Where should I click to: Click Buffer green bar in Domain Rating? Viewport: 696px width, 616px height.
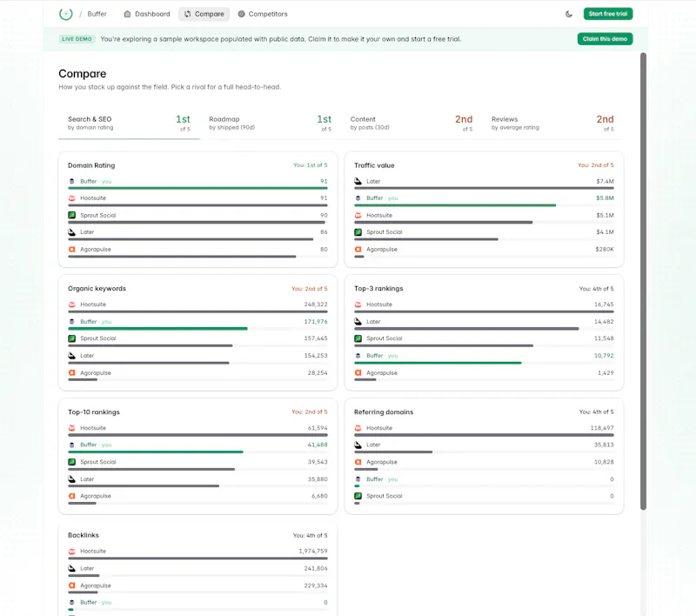(x=197, y=188)
